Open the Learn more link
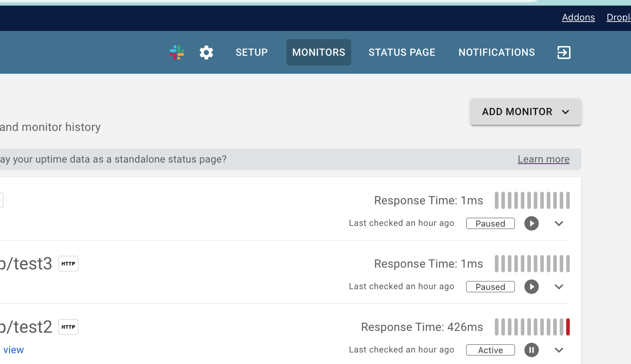The width and height of the screenshot is (631, 364). [x=543, y=159]
